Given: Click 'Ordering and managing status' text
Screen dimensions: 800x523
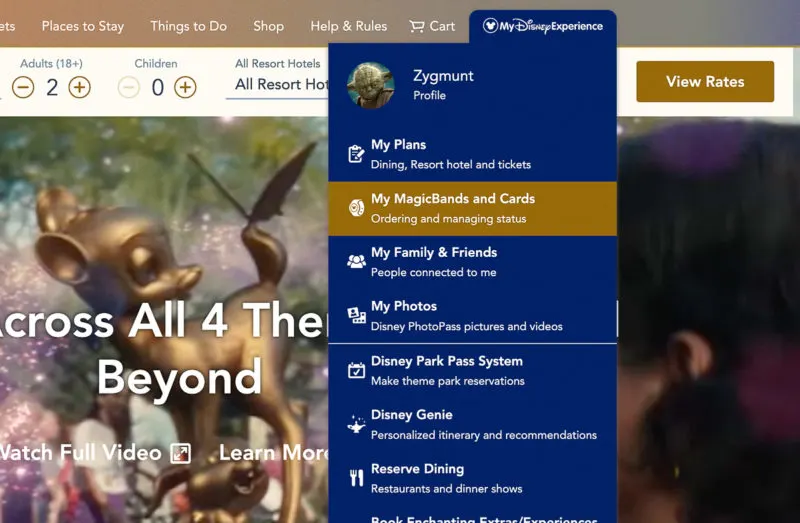Looking at the screenshot, I should click(x=448, y=218).
